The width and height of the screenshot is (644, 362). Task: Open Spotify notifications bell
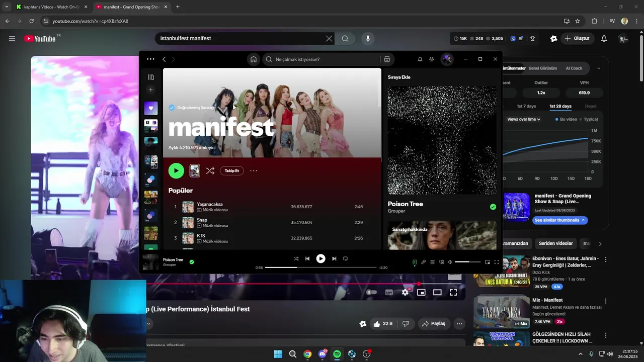click(420, 59)
